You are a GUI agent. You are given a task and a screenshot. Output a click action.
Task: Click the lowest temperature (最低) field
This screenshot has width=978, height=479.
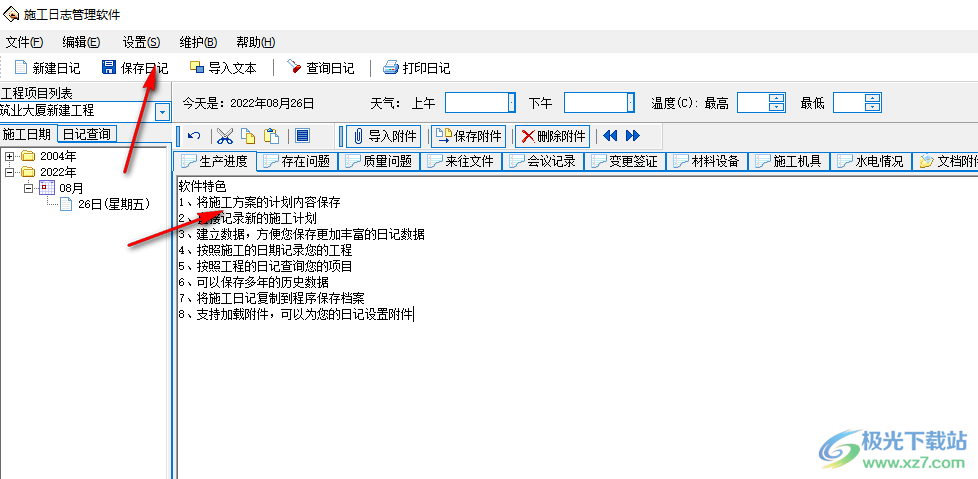(850, 102)
